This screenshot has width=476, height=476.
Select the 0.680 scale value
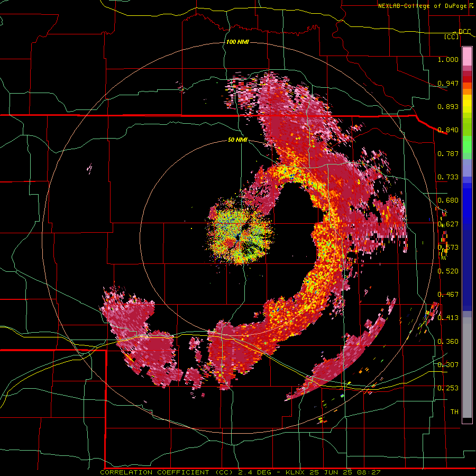coord(448,200)
